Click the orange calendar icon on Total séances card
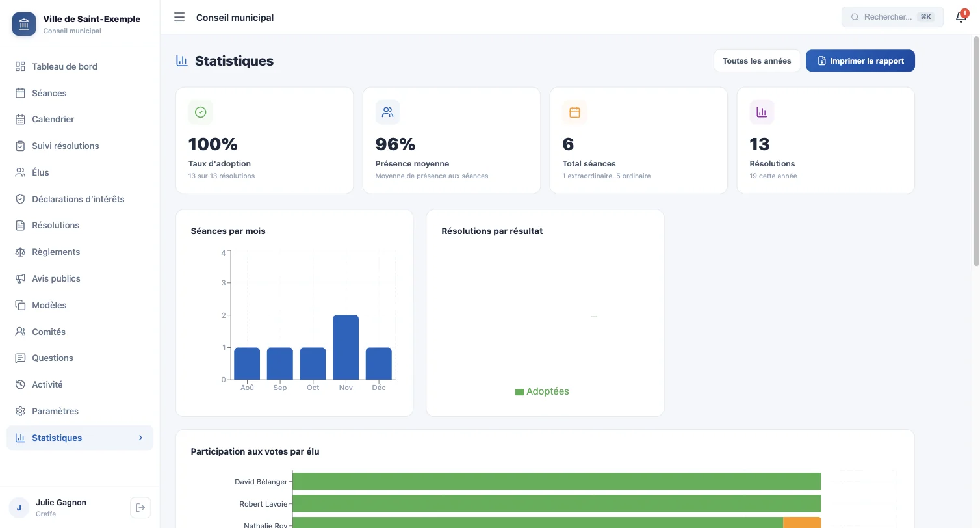Screen dimensions: 980x528 [x=574, y=112]
